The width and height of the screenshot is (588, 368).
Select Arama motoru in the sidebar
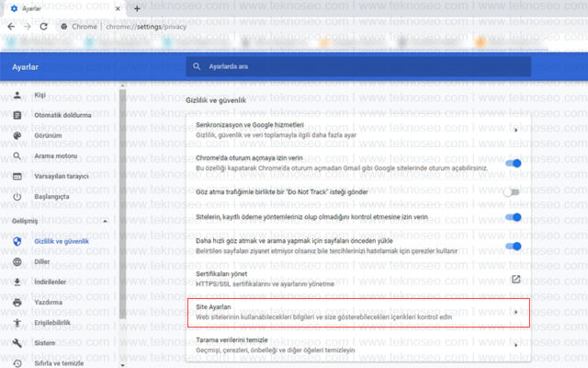(56, 155)
